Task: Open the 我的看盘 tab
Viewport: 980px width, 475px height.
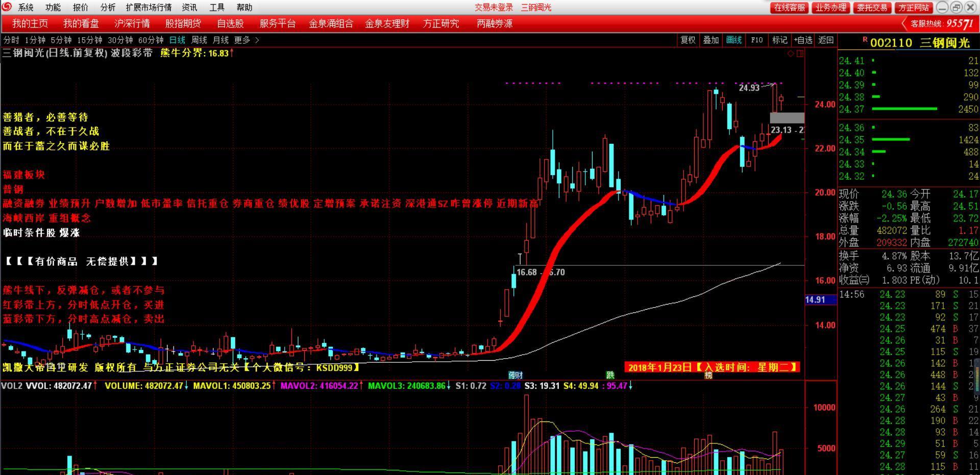Action: coord(81,23)
